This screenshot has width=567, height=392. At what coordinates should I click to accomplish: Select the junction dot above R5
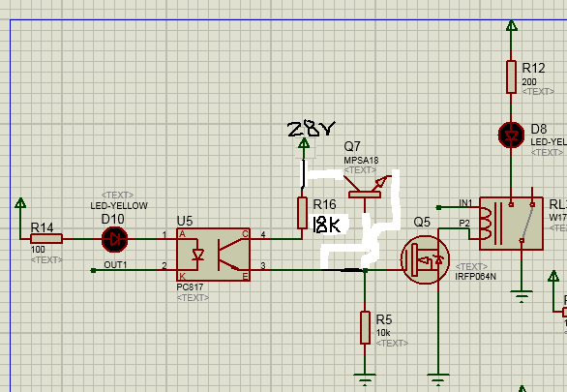365,270
